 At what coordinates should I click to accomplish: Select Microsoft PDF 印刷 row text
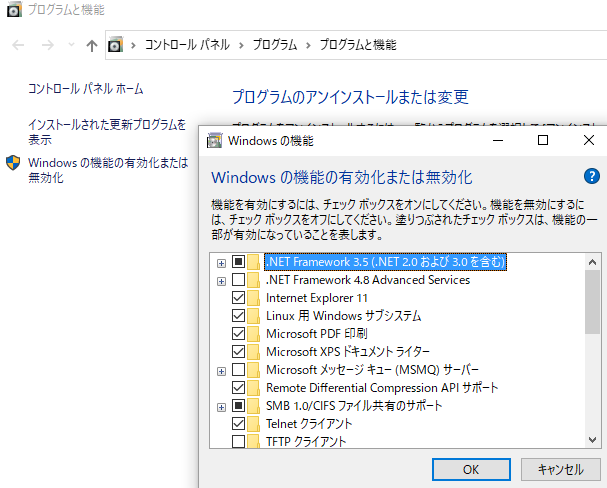coord(317,334)
